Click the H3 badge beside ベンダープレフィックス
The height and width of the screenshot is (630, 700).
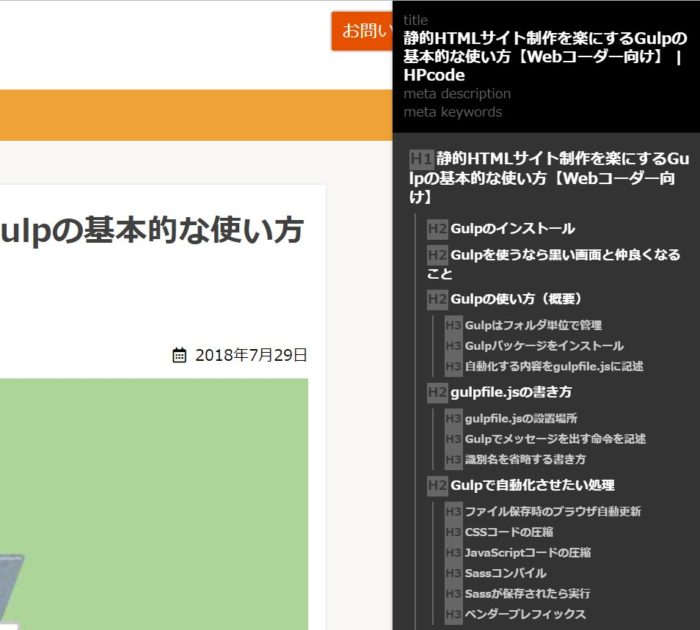[x=454, y=614]
